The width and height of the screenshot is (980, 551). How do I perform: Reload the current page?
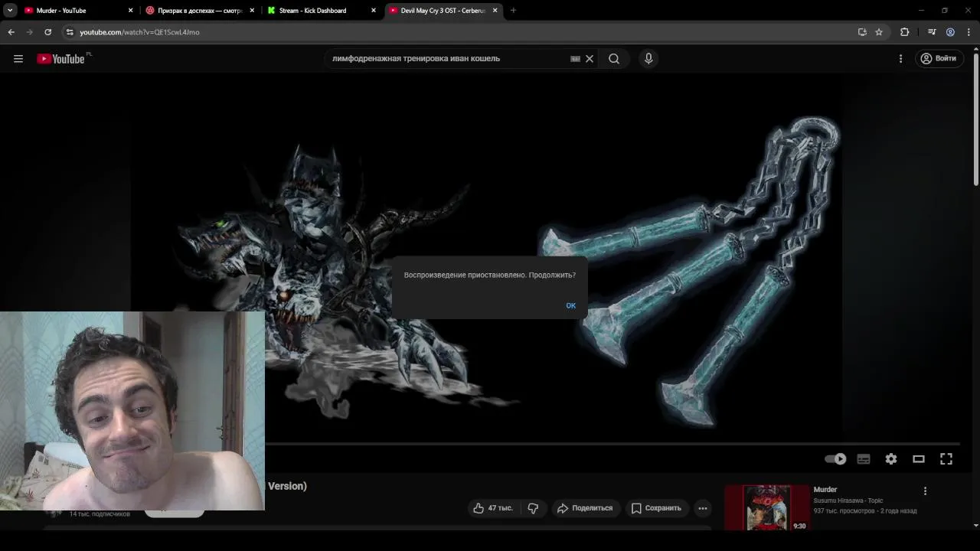tap(47, 32)
